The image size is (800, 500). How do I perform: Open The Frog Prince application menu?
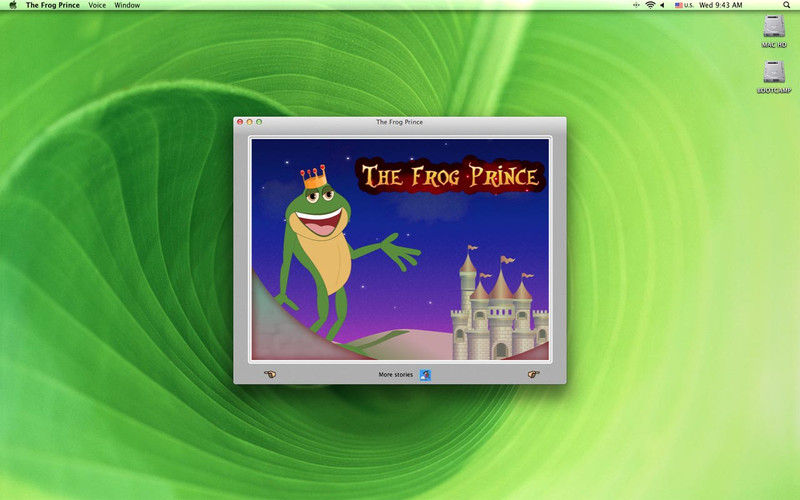tap(52, 5)
